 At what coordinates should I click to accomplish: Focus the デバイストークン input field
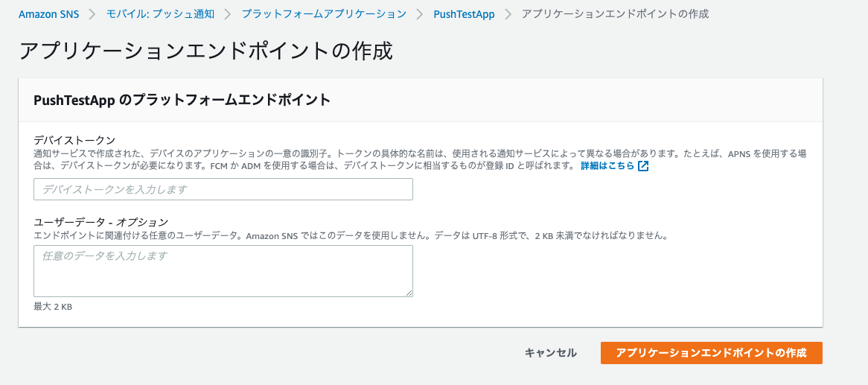click(223, 189)
